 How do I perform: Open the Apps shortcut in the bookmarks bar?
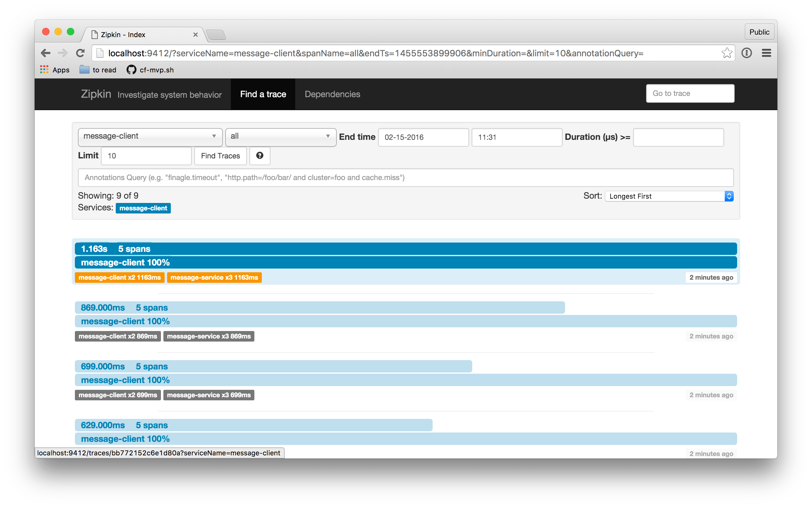click(54, 70)
